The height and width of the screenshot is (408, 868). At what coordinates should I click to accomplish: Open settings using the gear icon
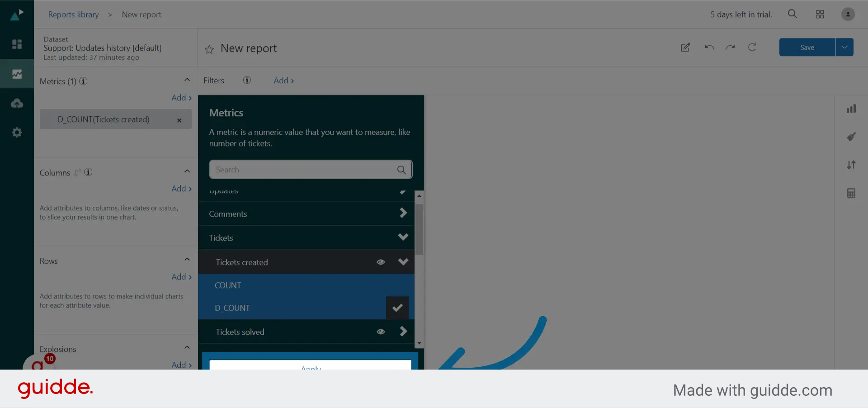tap(17, 132)
